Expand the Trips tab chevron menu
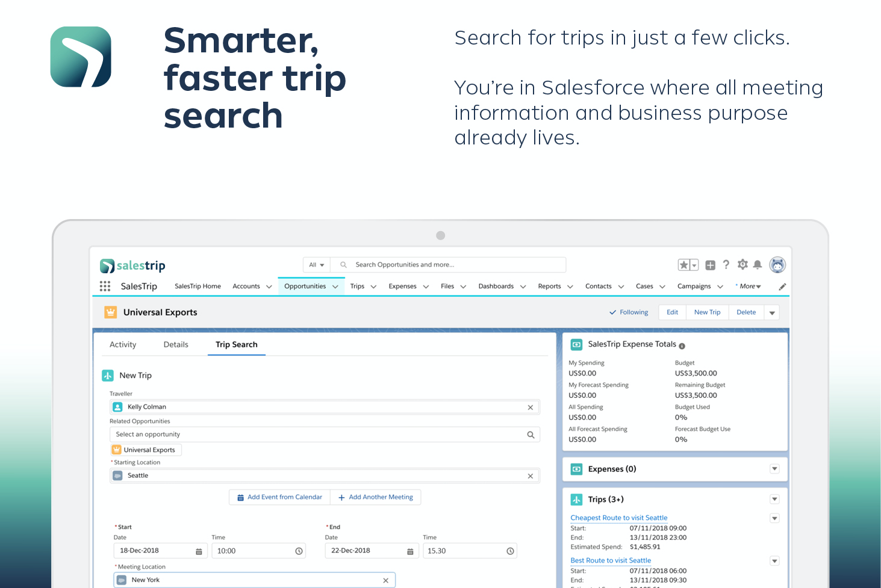Screen dimensions: 881x588 pos(373,287)
